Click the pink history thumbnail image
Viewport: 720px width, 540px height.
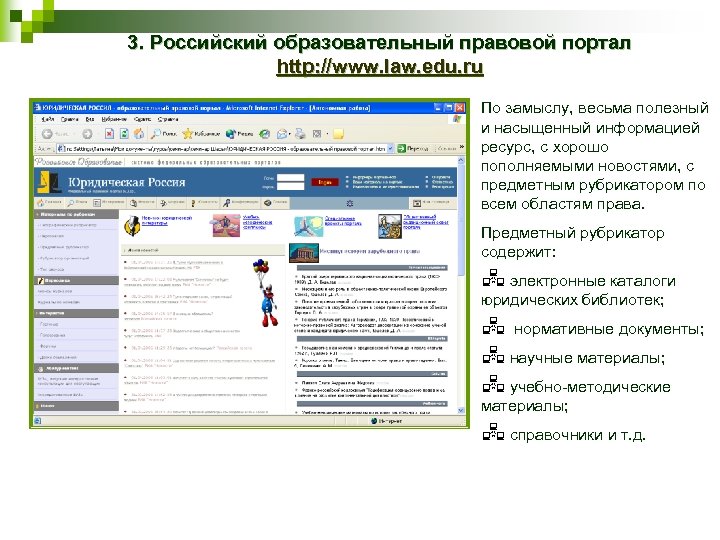(225, 225)
